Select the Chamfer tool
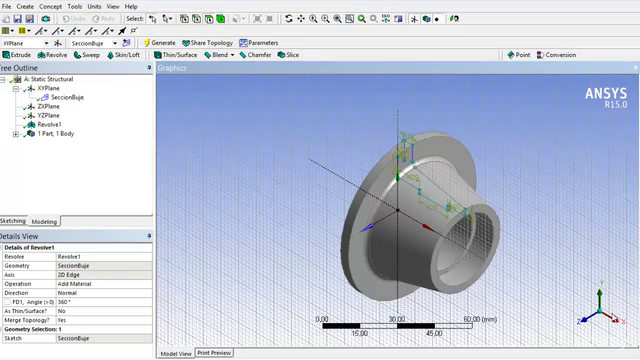 256,55
